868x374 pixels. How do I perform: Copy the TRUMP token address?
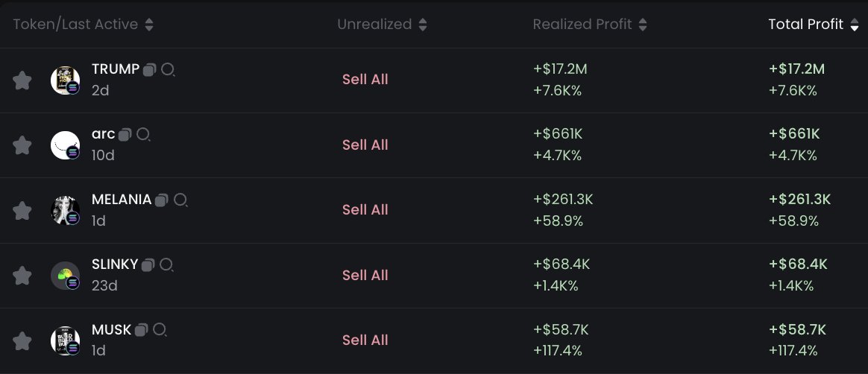150,70
